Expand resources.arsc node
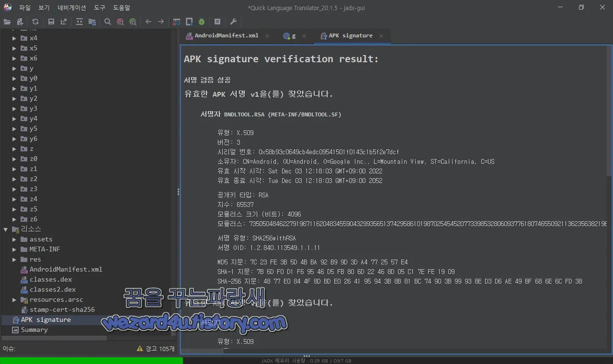Screen dimensions: 613x364 [14, 299]
